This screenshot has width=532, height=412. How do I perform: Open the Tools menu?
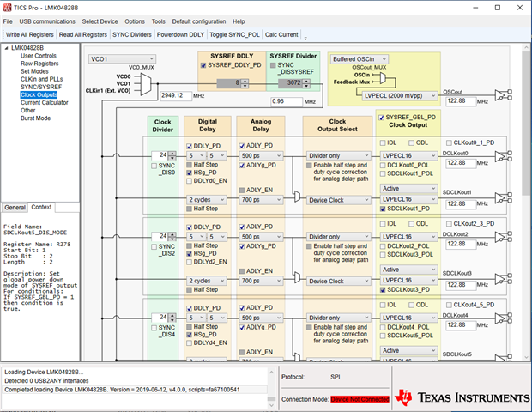tap(159, 21)
